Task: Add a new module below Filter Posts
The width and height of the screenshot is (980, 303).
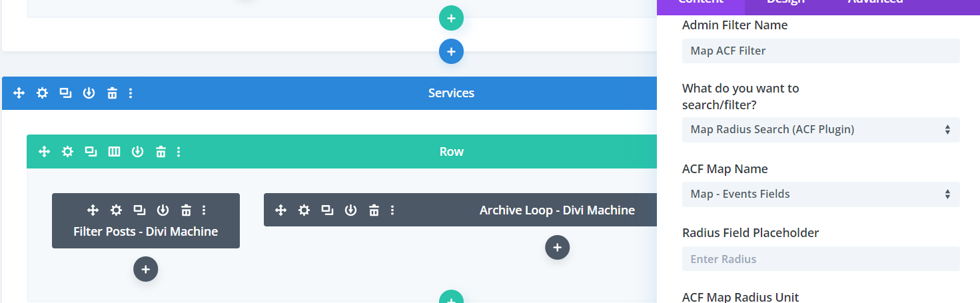Action: click(x=145, y=269)
